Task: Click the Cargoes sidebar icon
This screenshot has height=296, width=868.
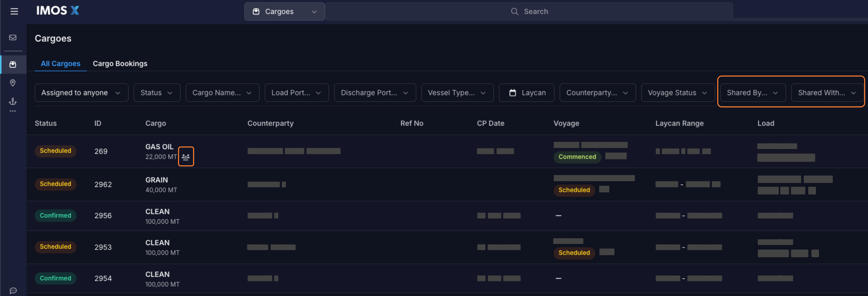Action: [x=13, y=64]
